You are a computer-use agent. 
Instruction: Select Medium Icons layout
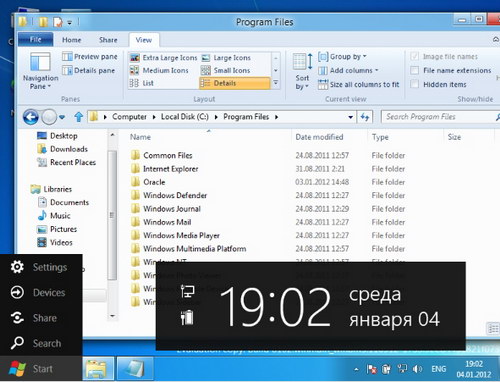point(159,70)
